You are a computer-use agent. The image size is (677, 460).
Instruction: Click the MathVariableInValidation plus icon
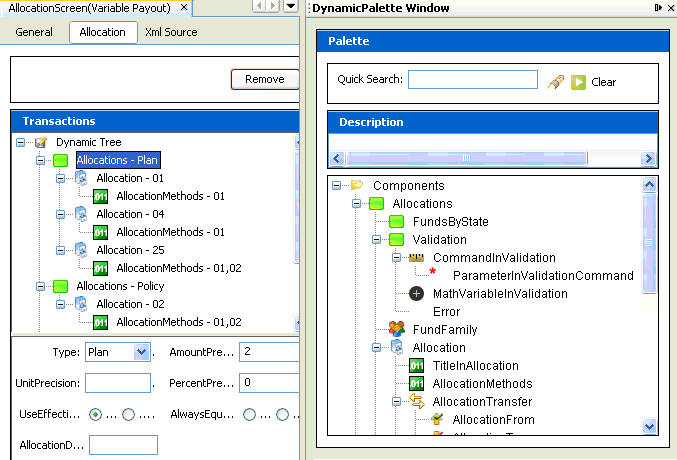coord(416,294)
